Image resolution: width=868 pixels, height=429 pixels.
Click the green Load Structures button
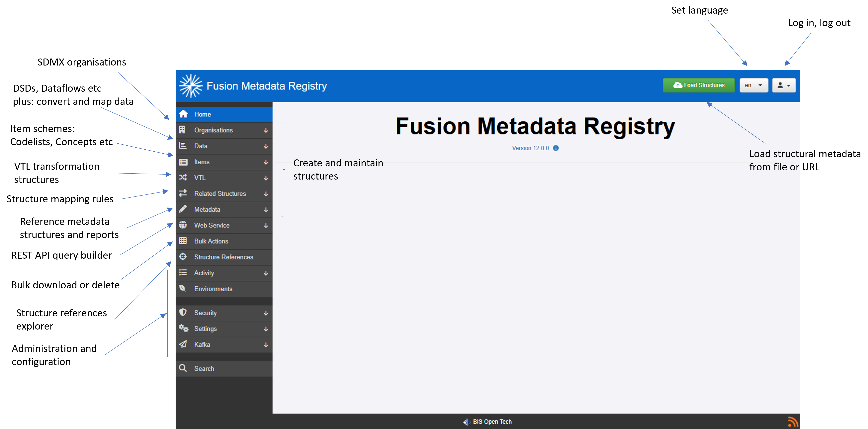(699, 85)
